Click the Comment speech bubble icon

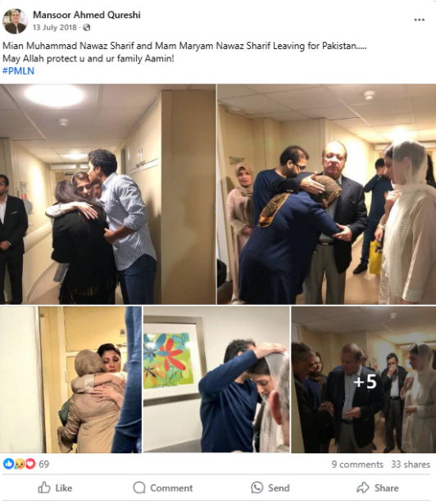click(x=139, y=488)
